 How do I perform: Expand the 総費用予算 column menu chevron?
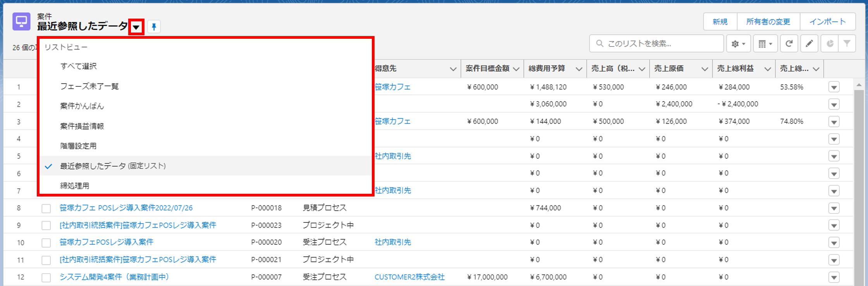[579, 69]
